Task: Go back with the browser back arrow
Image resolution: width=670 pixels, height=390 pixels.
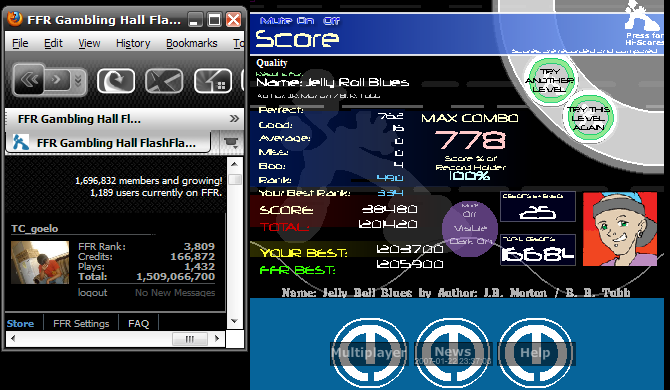Action: [x=29, y=79]
